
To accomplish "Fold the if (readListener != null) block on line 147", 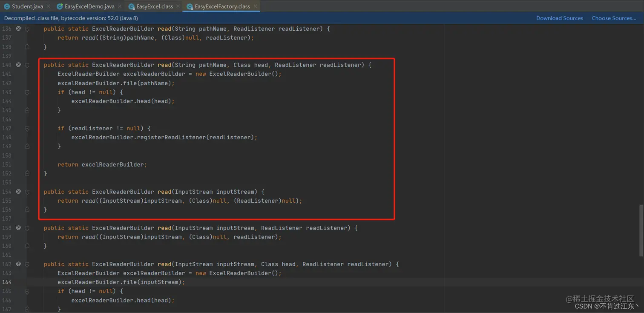I will [x=27, y=129].
